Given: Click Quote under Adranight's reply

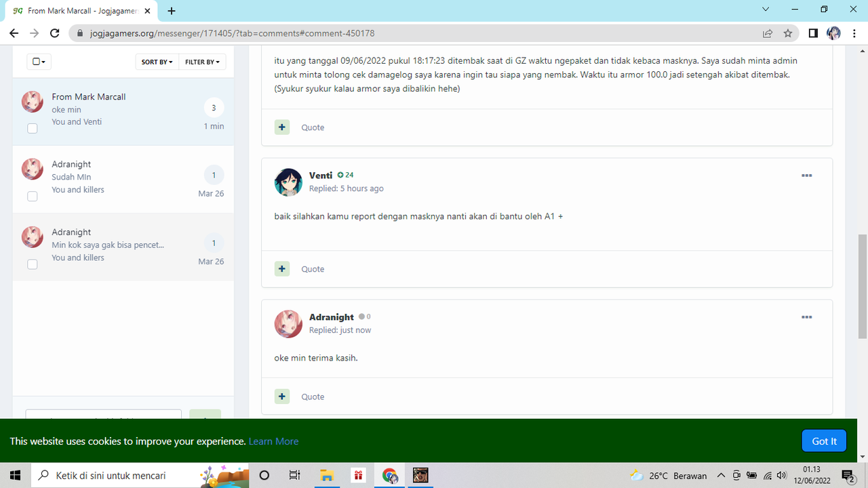Looking at the screenshot, I should [313, 396].
